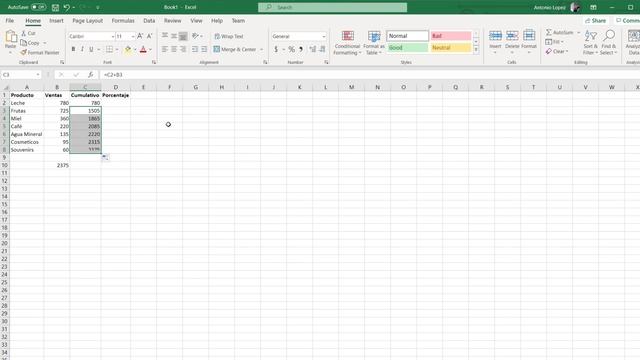Click the Orientation icon
The height and width of the screenshot is (360, 640).
point(196,36)
